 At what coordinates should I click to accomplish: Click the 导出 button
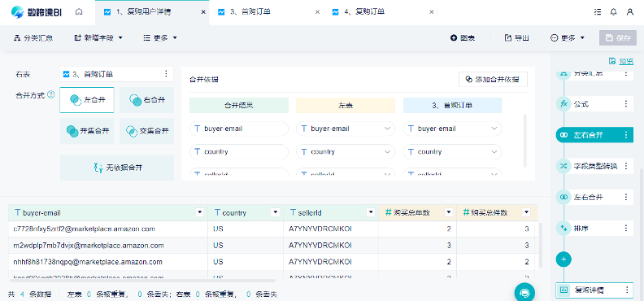[516, 37]
